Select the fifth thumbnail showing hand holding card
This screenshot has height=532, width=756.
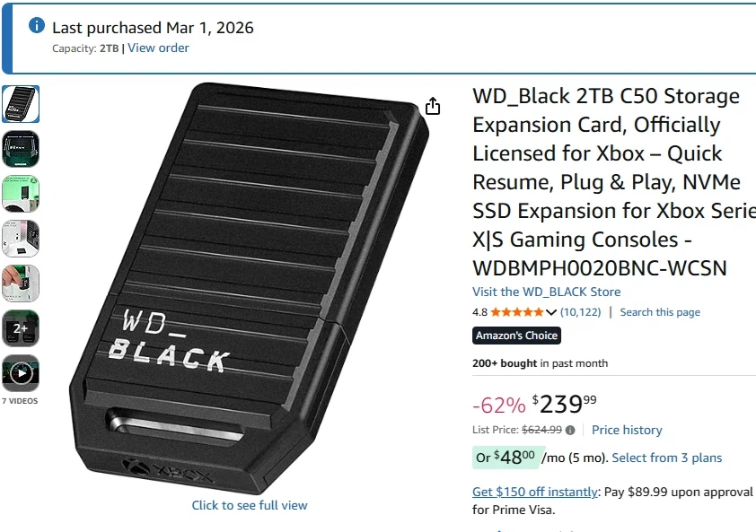coord(21,283)
